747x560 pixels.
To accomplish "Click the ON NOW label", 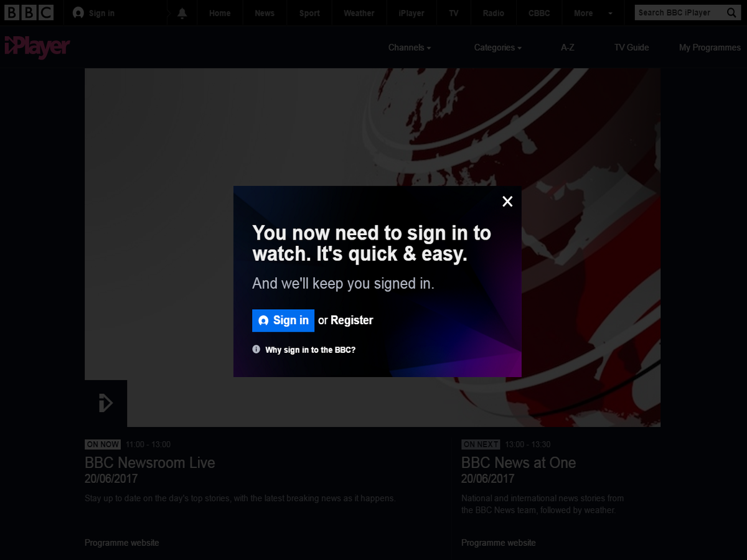I will tap(103, 444).
